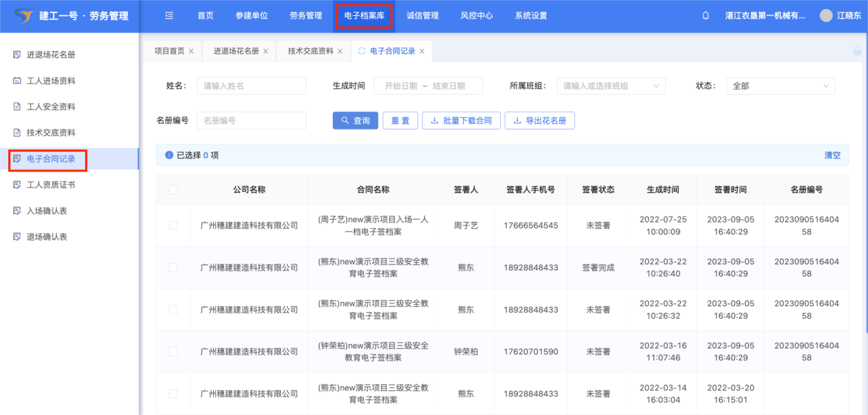Expand the 所属班组 dropdown
868x415 pixels.
[611, 86]
